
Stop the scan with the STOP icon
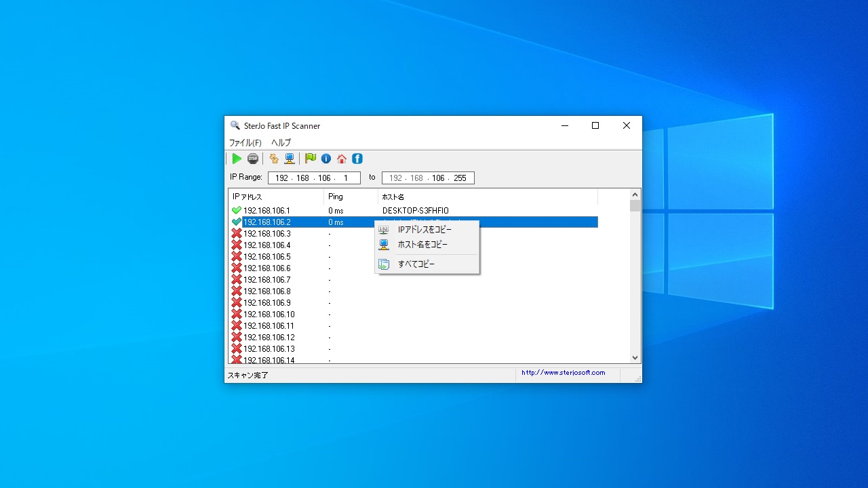(x=253, y=159)
